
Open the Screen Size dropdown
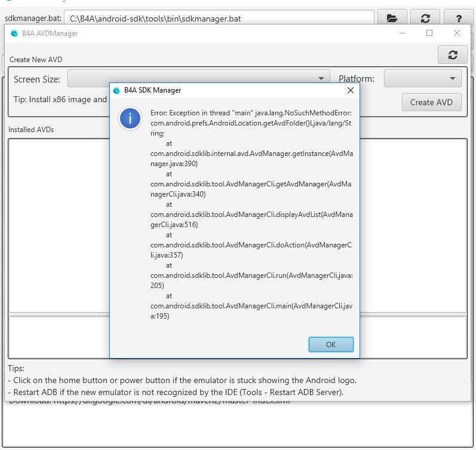198,78
